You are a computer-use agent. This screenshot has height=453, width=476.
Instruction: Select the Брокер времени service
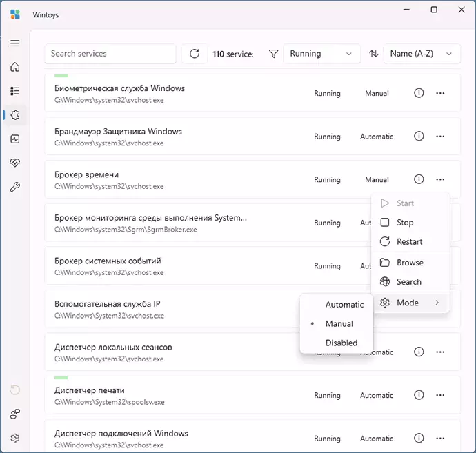point(252,179)
